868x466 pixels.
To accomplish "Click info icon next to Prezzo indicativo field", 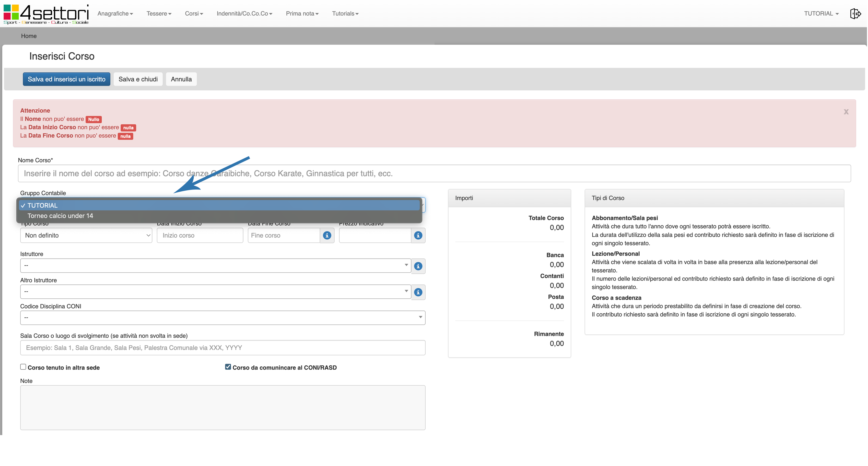I will 418,236.
